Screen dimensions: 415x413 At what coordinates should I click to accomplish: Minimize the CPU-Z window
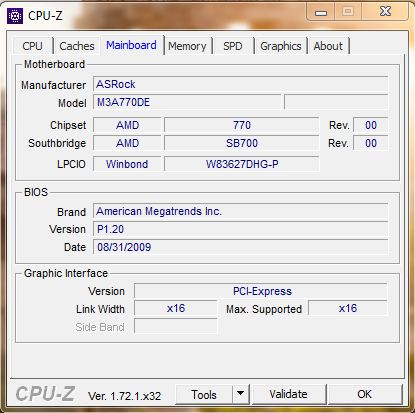pyautogui.click(x=321, y=12)
